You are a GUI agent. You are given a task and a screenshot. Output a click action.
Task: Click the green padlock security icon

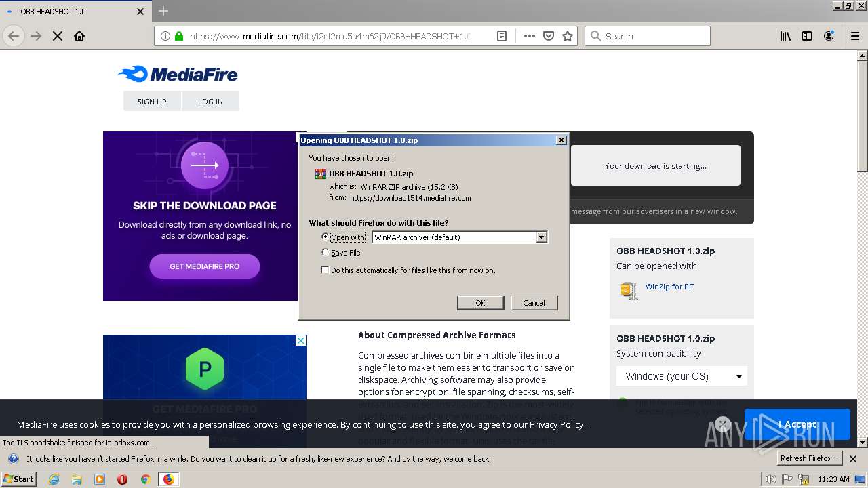pos(179,36)
